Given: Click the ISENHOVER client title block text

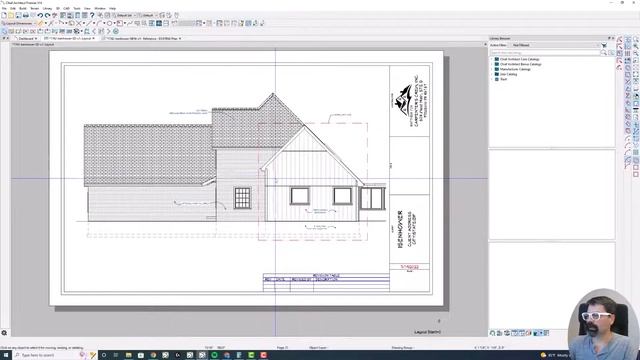Looking at the screenshot, I should (400, 229).
